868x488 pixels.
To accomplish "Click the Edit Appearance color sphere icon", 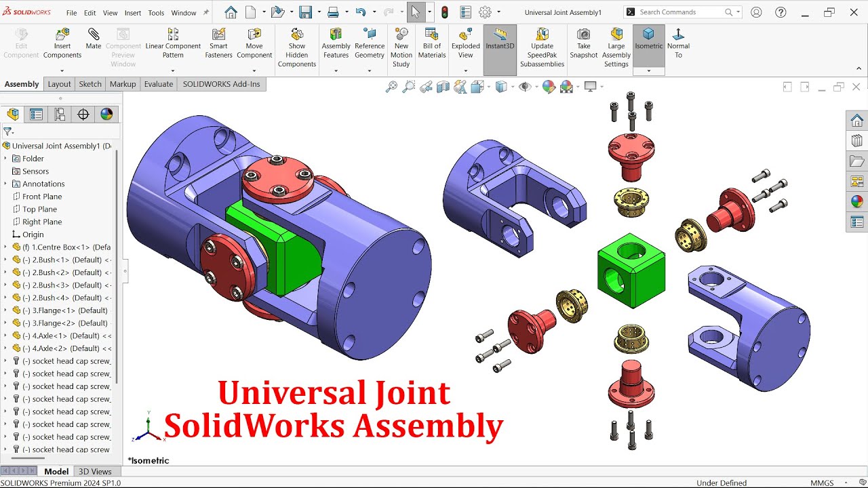I will point(549,87).
